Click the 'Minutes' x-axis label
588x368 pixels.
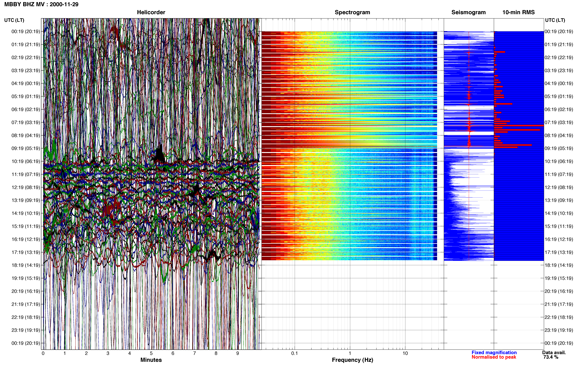click(151, 360)
